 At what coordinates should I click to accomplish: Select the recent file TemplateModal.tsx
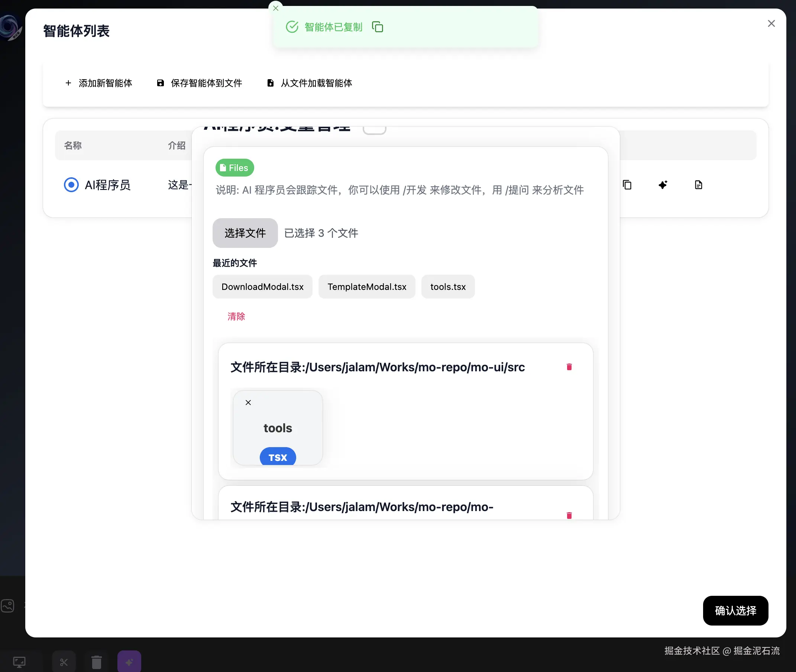[367, 287]
